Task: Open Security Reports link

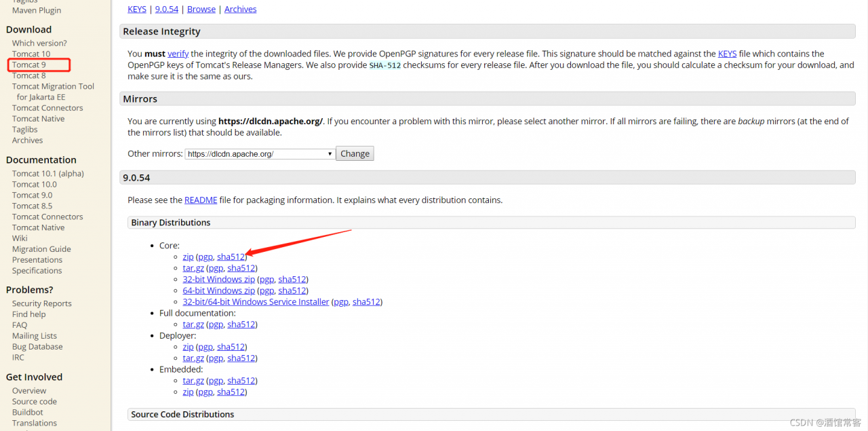Action: tap(42, 303)
